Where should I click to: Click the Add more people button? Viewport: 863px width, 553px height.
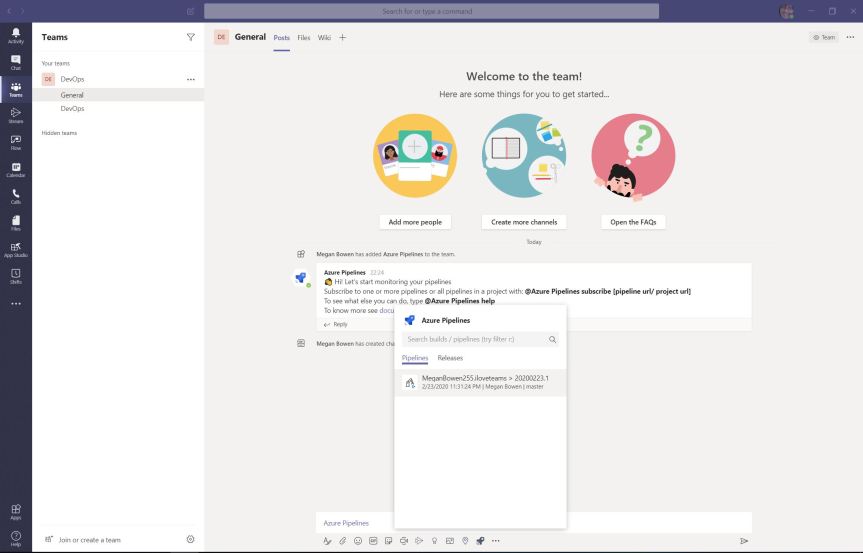415,222
